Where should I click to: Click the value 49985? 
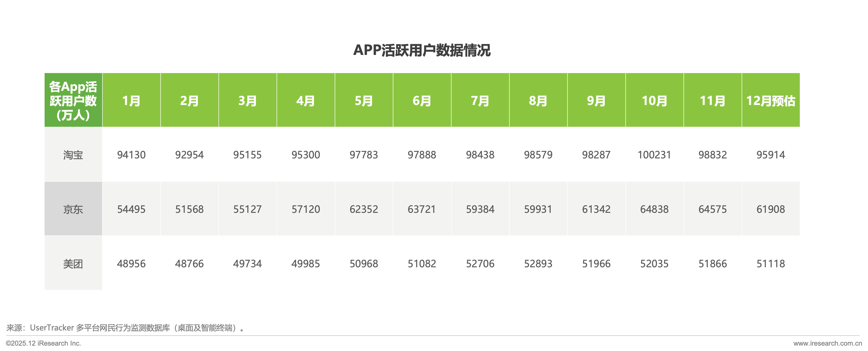point(306,263)
